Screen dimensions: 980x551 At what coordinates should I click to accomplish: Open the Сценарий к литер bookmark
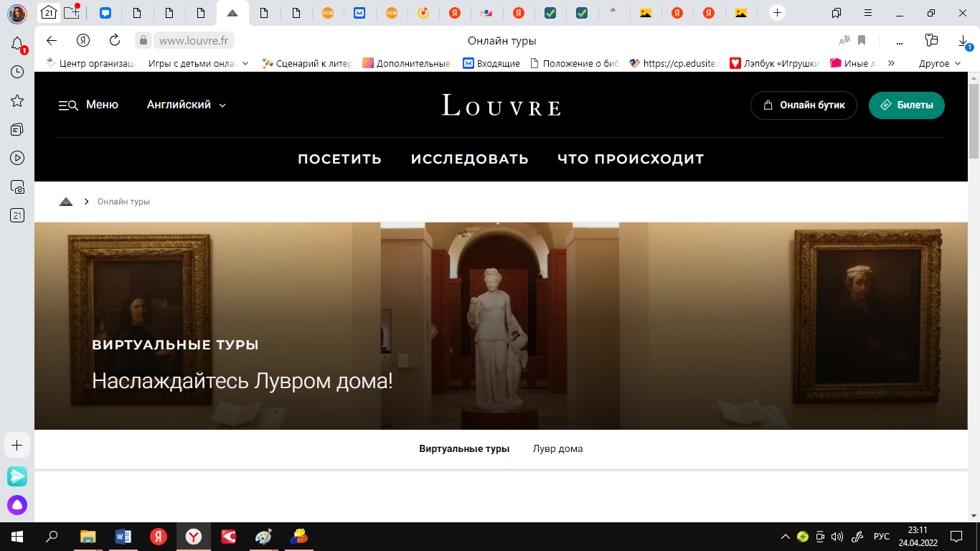(x=308, y=63)
